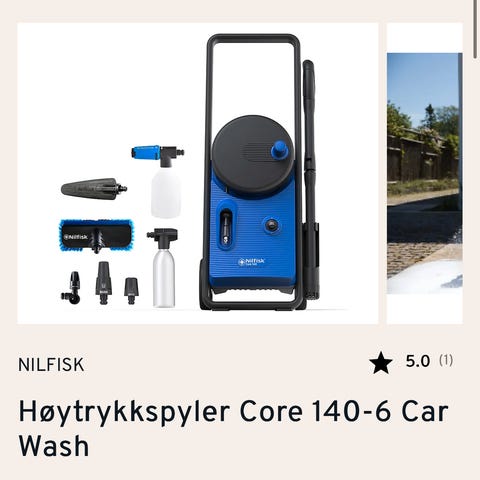The height and width of the screenshot is (480, 480).
Task: Click the smallest black nozzle accessory
Action: click(x=131, y=290)
